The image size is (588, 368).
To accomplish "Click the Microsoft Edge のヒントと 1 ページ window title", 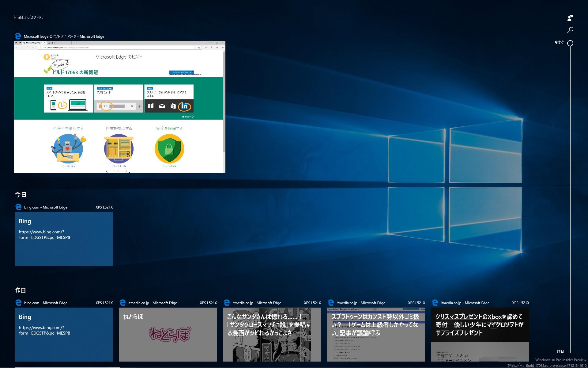I will [x=64, y=36].
